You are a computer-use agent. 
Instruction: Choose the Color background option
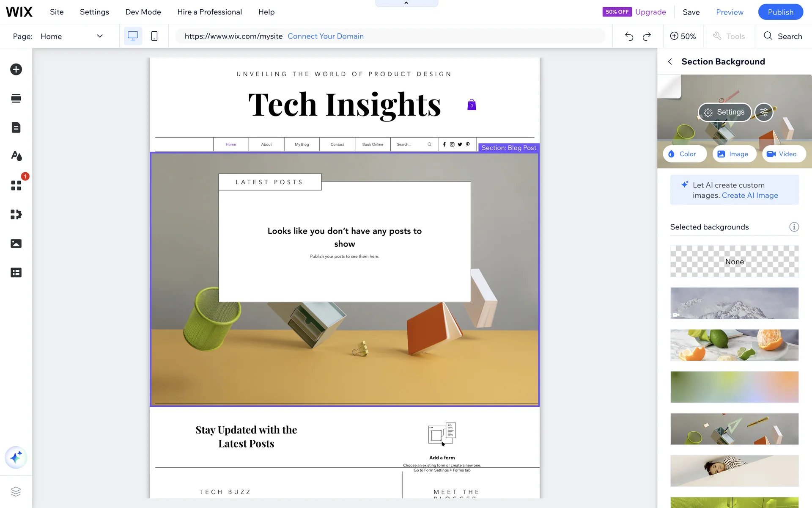pos(684,154)
